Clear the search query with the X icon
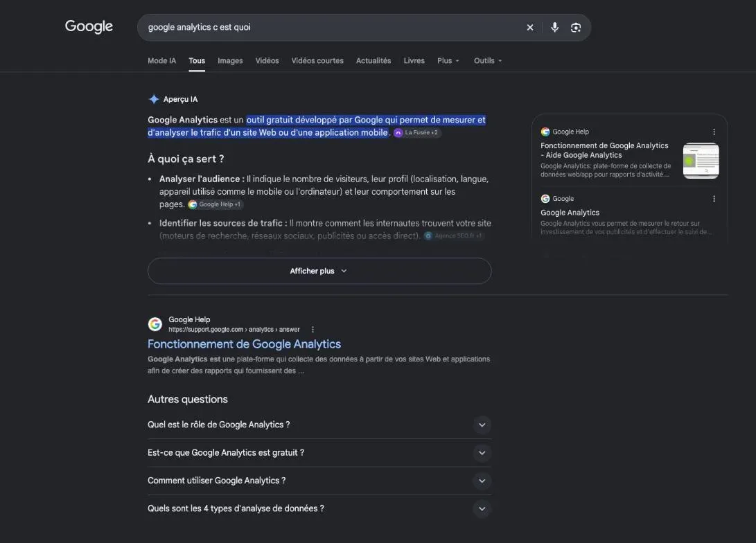The image size is (756, 543). coord(530,28)
